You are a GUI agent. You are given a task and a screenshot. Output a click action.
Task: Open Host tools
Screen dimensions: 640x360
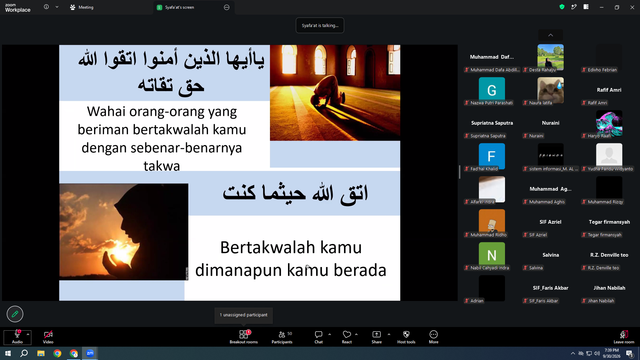(x=406, y=337)
